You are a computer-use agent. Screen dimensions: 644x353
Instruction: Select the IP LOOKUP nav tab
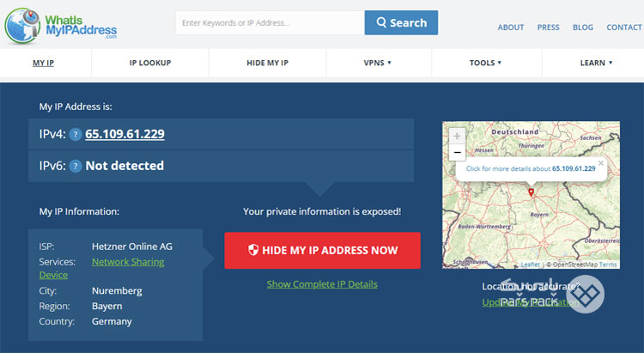[150, 63]
